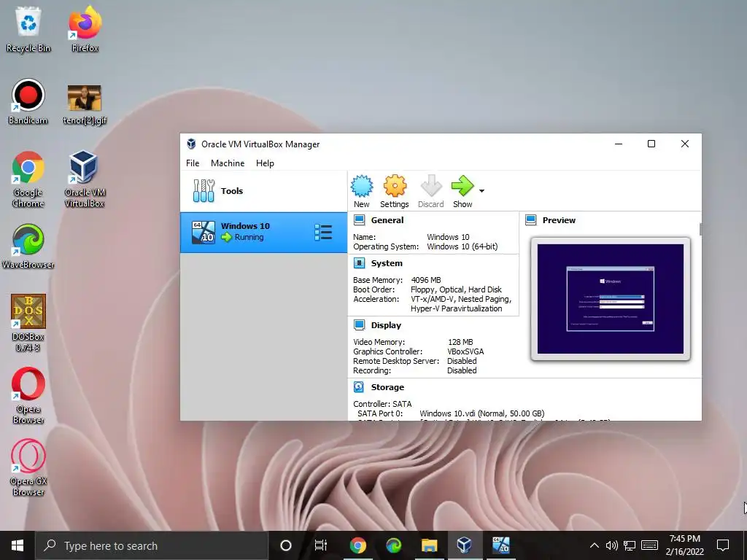Image resolution: width=747 pixels, height=560 pixels.
Task: Click the New virtual machine icon
Action: [362, 186]
